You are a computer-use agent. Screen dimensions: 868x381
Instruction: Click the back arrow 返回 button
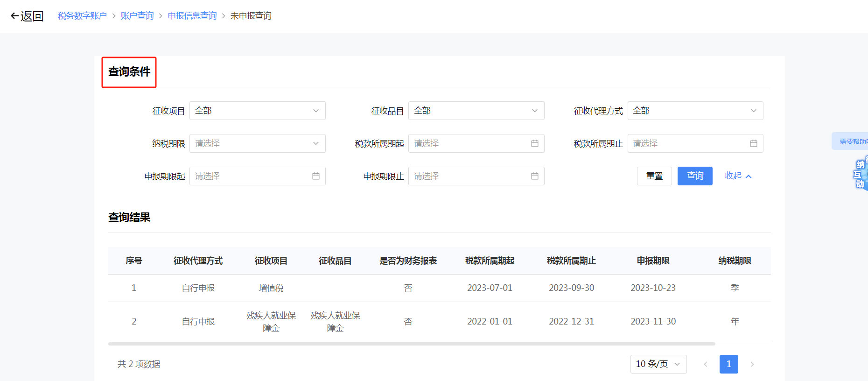27,16
